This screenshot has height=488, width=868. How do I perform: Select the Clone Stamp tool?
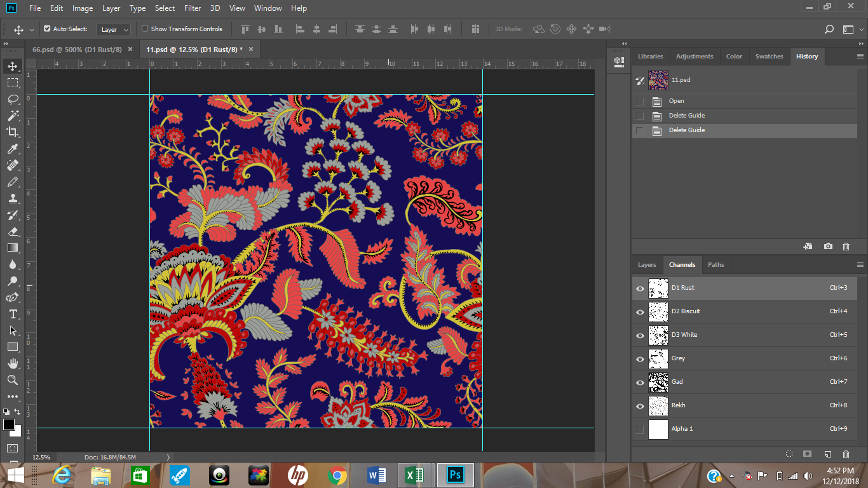[12, 198]
